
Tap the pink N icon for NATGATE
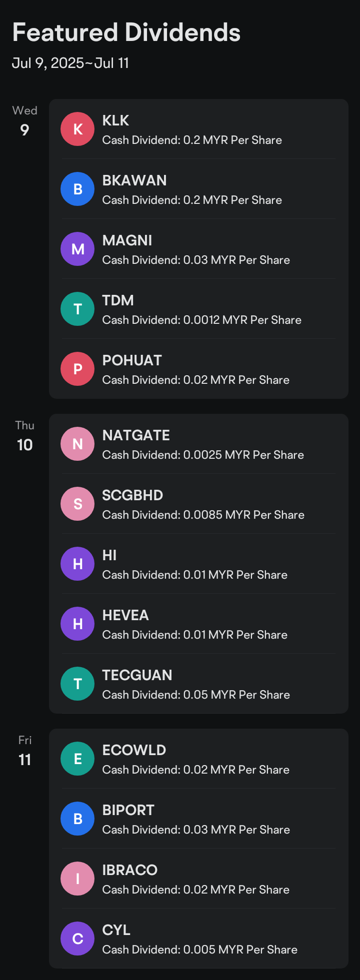pyautogui.click(x=77, y=444)
